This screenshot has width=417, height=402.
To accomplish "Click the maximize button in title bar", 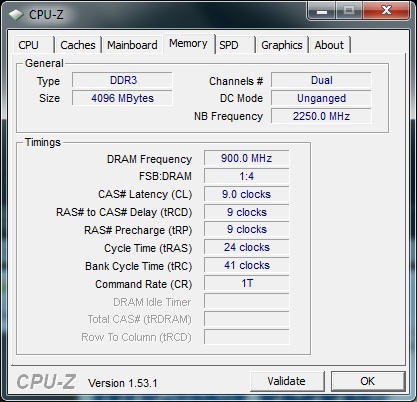I will 349,10.
